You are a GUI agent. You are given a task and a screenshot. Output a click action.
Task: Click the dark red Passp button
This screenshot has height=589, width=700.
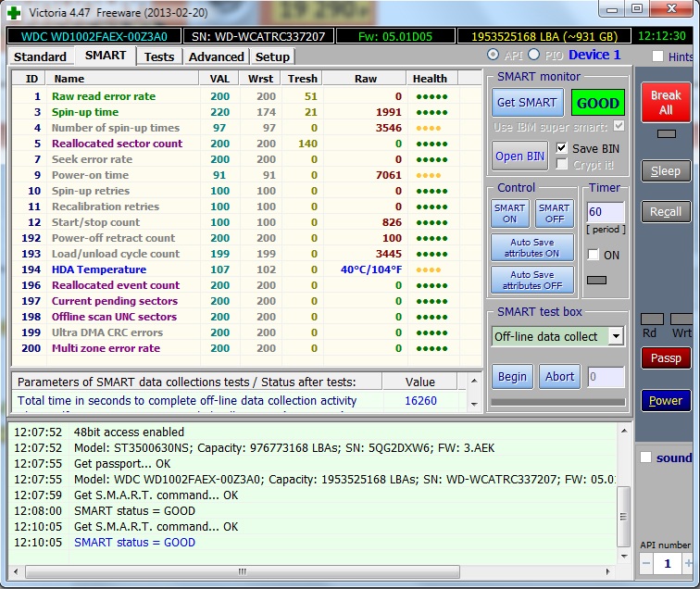tap(666, 357)
